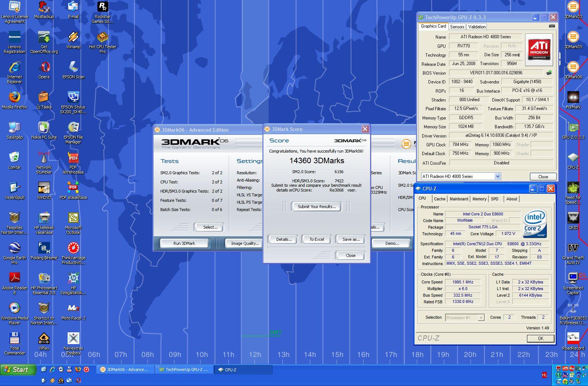Launch Windows Media Player icon
The height and width of the screenshot is (386, 588).
pos(14,314)
